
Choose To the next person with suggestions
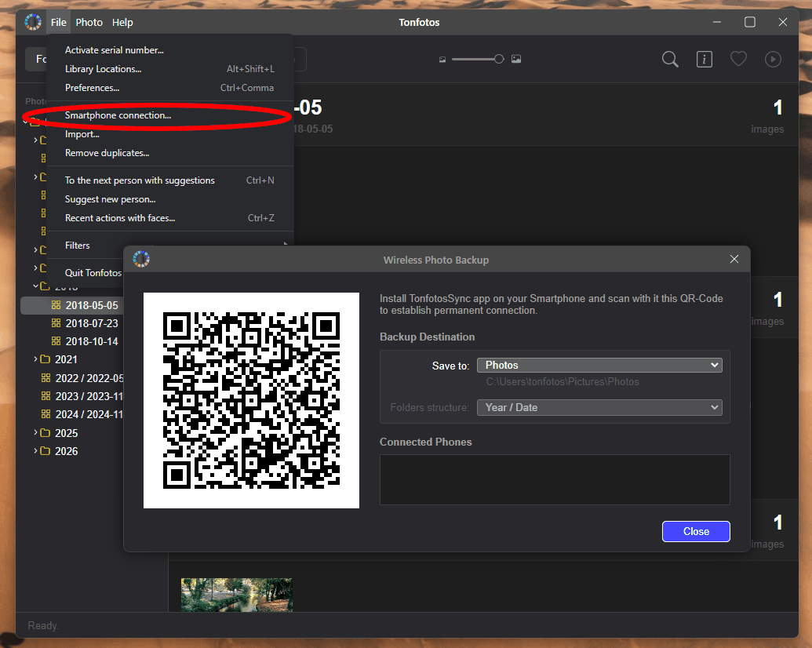pyautogui.click(x=170, y=180)
